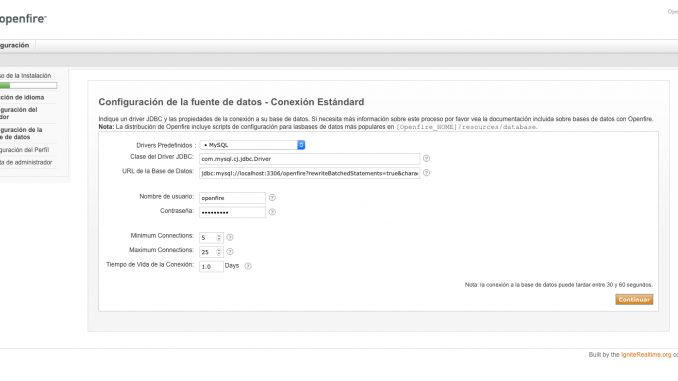This screenshot has width=678, height=381.
Task: Select the fuente de datos sidebar step
Action: [21, 133]
